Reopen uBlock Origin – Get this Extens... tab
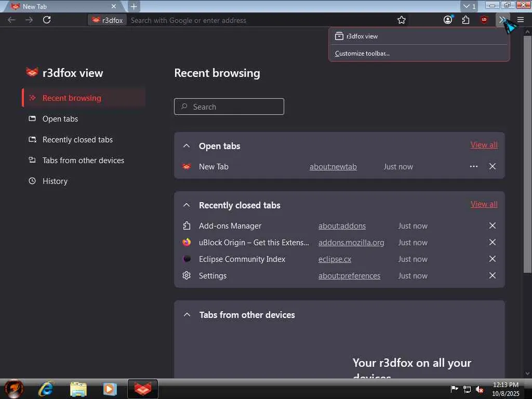The height and width of the screenshot is (399, 532). [254, 243]
